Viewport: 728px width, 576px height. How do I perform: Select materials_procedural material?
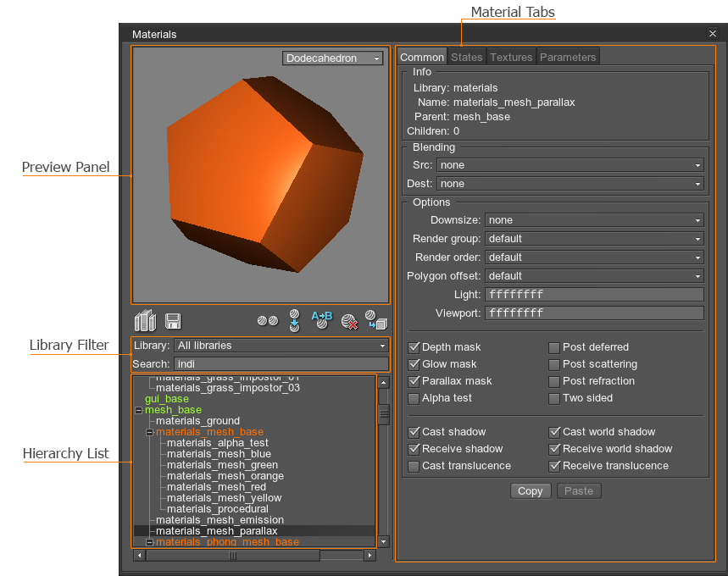217,509
